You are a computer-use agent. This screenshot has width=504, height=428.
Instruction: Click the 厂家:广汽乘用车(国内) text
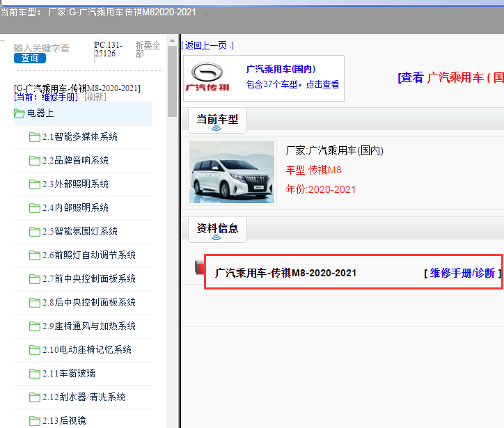point(335,150)
